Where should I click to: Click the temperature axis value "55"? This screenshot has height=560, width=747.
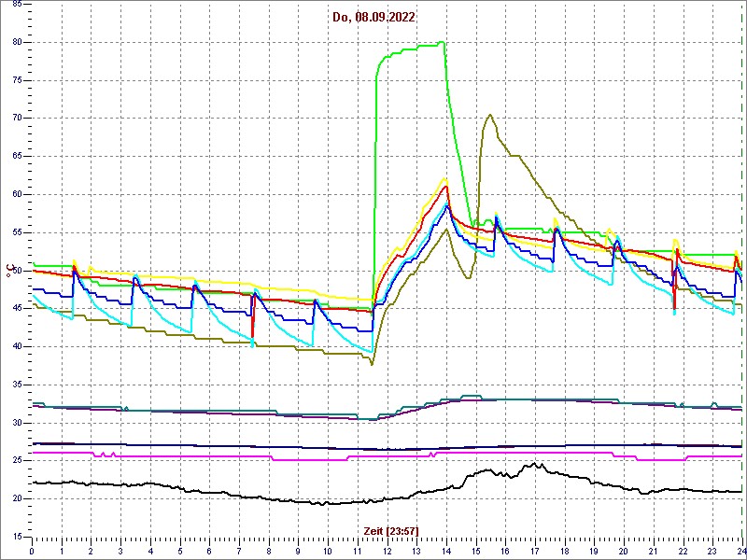pos(15,232)
